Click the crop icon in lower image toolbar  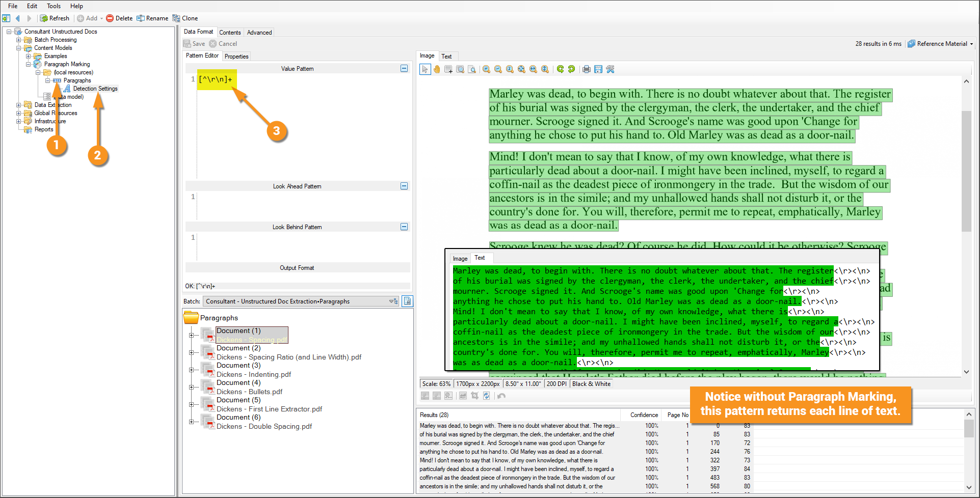(x=475, y=396)
